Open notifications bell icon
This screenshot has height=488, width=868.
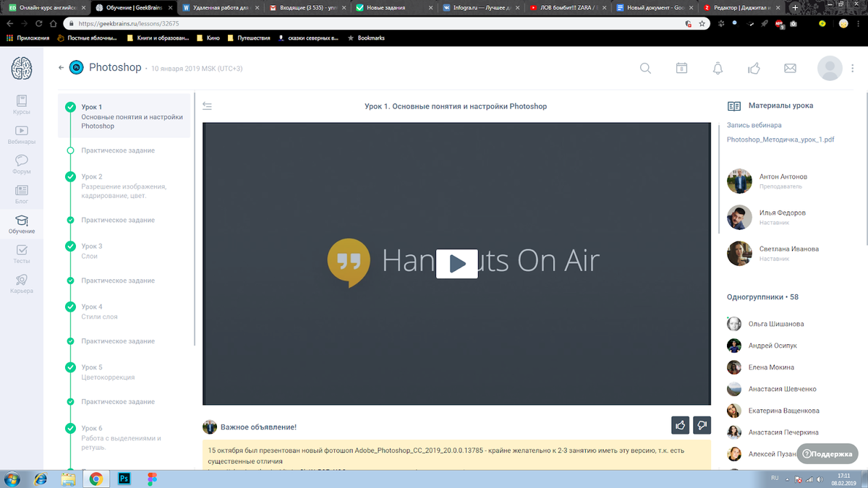[x=718, y=68]
